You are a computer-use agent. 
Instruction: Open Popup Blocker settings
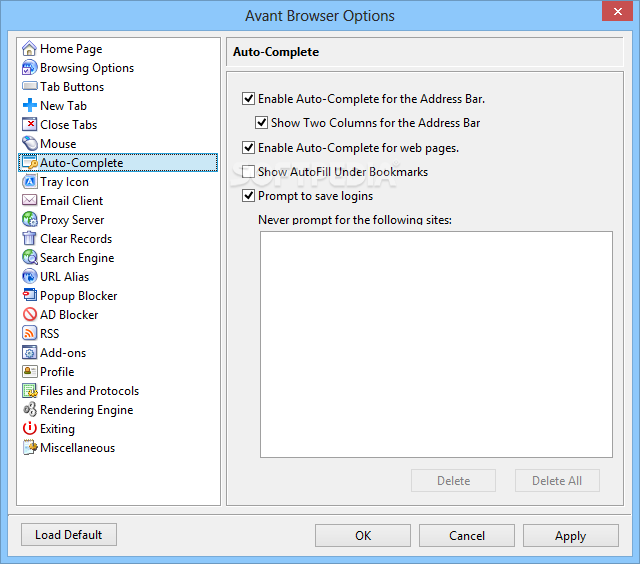click(x=78, y=296)
